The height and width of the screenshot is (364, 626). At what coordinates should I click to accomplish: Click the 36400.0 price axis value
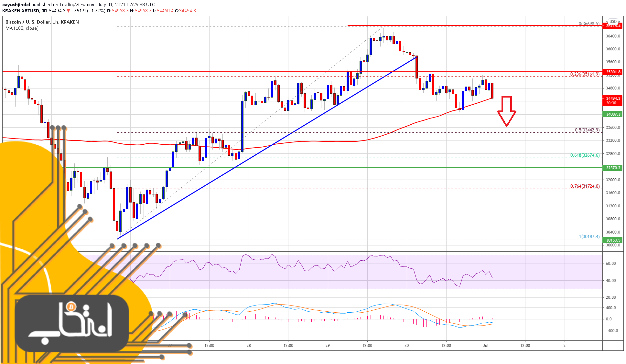(613, 36)
